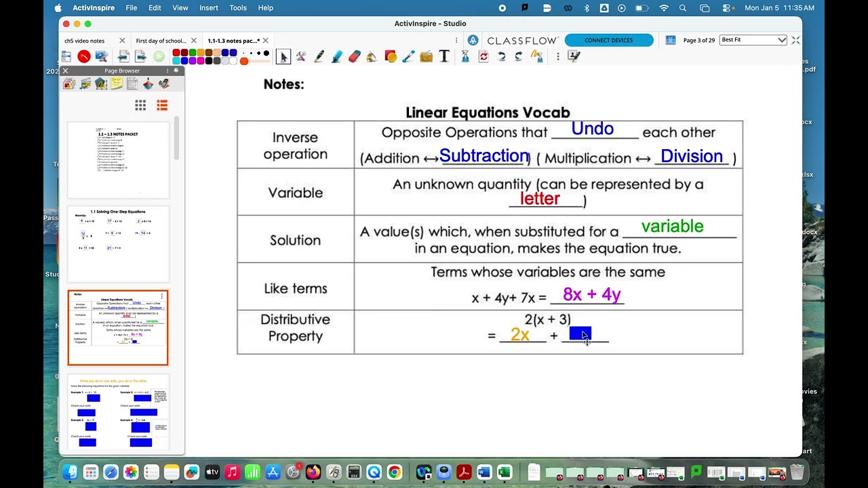Click the Redo arrow
The image size is (868, 488).
519,57
